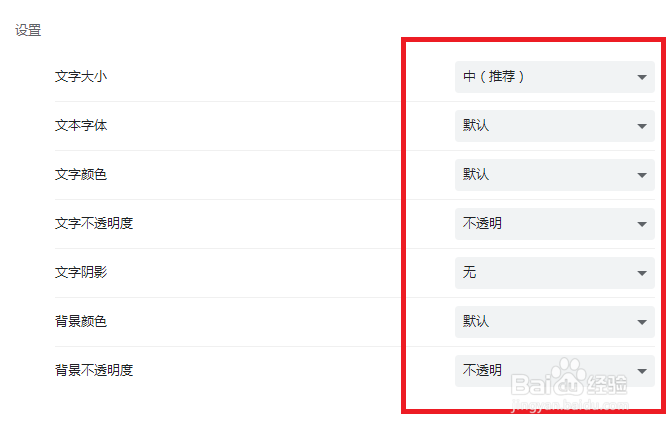Click the 背景颜色 label
The height and width of the screenshot is (429, 667).
(x=81, y=322)
